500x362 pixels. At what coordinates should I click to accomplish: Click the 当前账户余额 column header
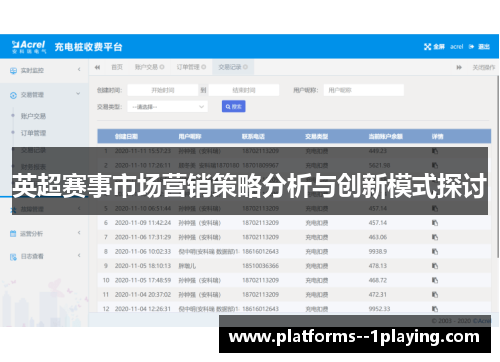click(386, 136)
